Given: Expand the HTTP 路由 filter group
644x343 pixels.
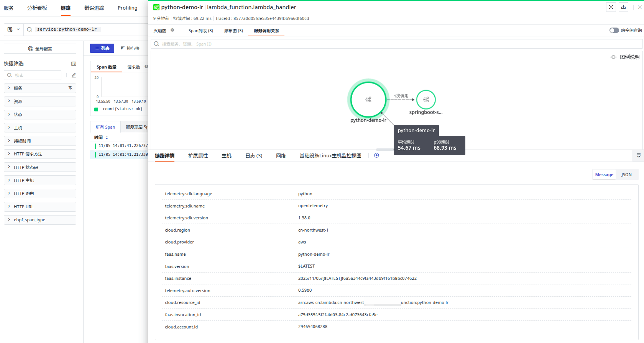Looking at the screenshot, I should [x=40, y=193].
